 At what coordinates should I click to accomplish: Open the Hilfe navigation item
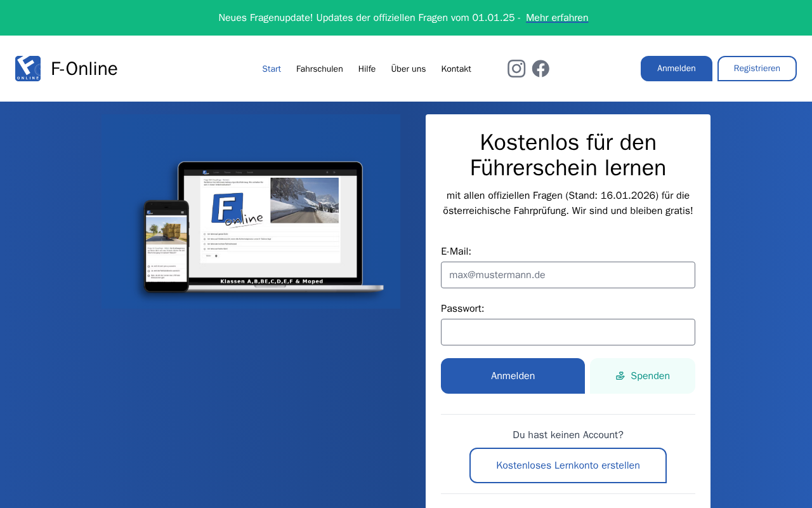point(367,69)
